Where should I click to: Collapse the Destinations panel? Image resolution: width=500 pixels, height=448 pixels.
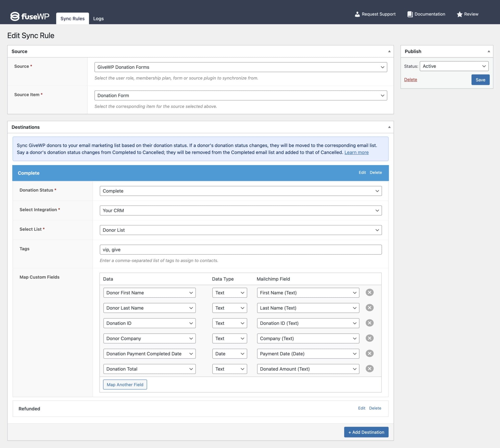pos(389,127)
